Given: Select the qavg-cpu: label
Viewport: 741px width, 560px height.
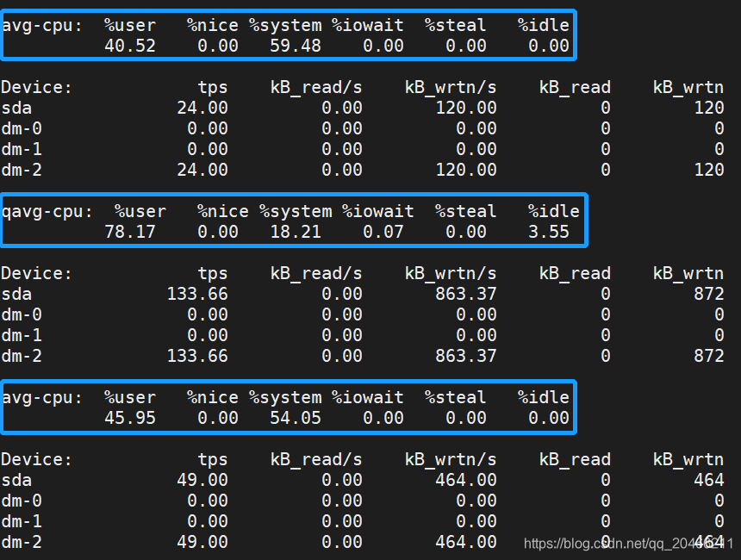Looking at the screenshot, I should [47, 212].
